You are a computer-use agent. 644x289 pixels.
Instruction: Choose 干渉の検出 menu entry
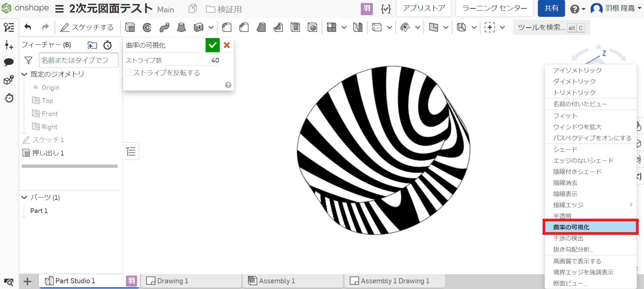pyautogui.click(x=568, y=238)
